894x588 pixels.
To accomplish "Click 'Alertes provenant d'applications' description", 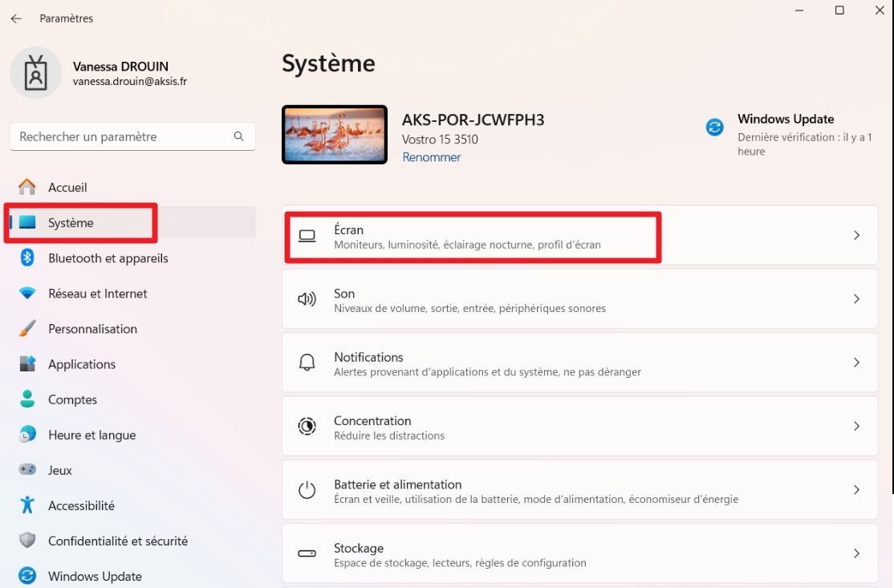I will coord(487,372).
